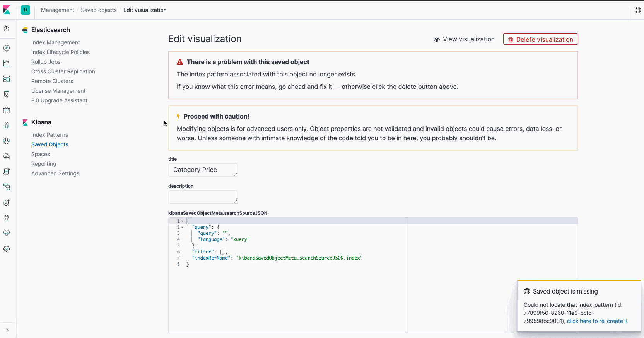Open the help menu icon
The width and height of the screenshot is (644, 338).
coord(637,10)
